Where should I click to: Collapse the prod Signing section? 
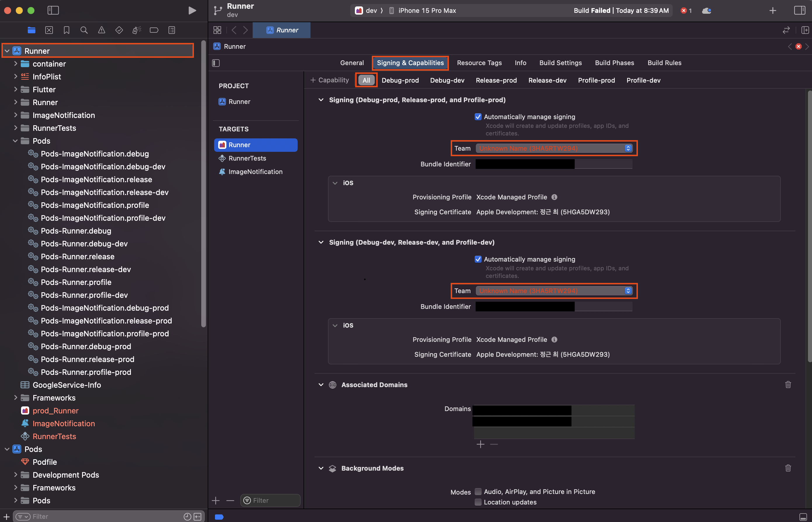[321, 100]
